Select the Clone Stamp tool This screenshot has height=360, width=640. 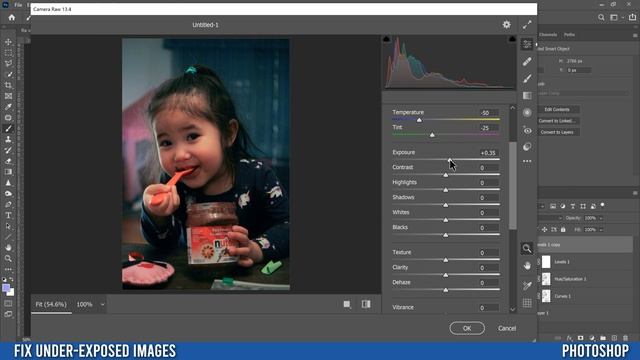coord(8,139)
